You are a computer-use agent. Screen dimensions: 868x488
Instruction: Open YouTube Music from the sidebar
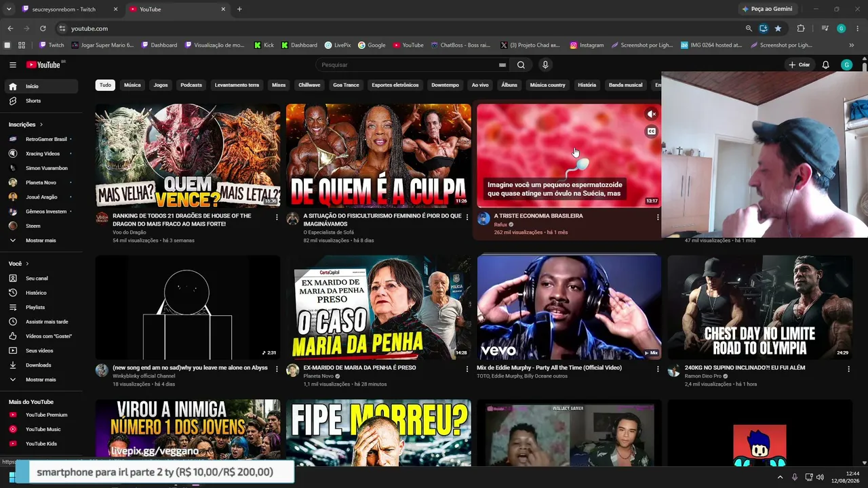click(x=42, y=429)
